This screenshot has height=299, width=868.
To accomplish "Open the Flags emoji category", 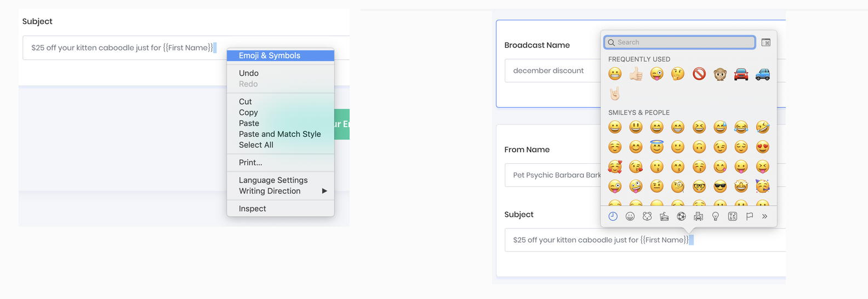I will pos(749,216).
